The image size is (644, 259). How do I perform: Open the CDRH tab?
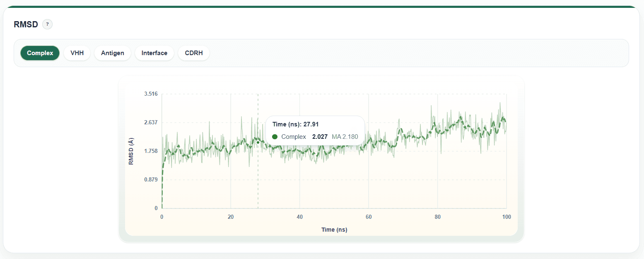194,53
